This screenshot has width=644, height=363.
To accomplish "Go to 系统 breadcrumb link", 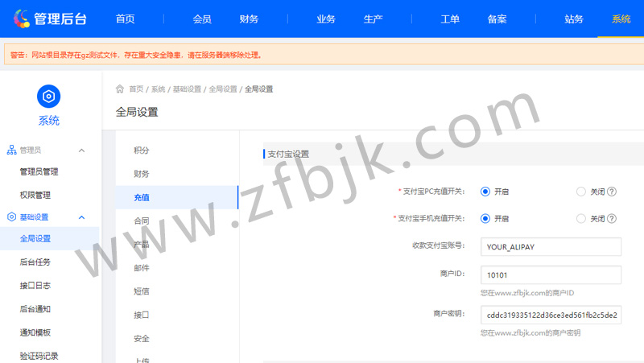I will (x=158, y=89).
